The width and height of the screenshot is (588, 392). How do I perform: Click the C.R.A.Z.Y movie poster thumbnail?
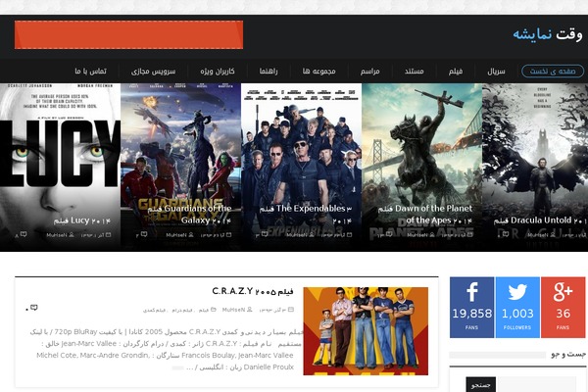click(x=366, y=331)
